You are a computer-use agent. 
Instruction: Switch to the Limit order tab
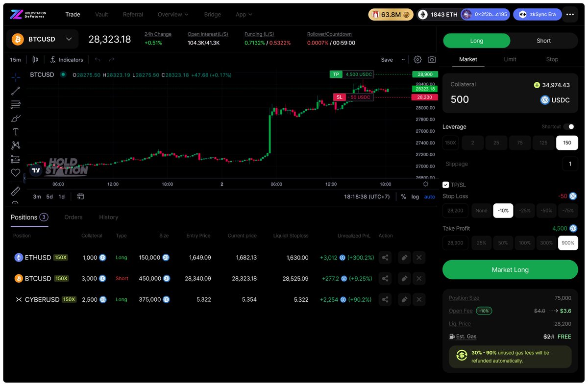[x=510, y=59]
